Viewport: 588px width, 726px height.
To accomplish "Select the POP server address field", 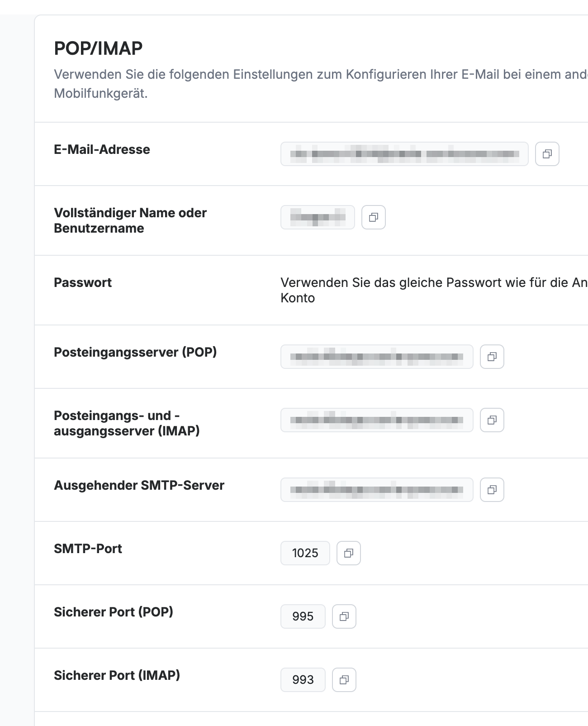I will click(377, 357).
